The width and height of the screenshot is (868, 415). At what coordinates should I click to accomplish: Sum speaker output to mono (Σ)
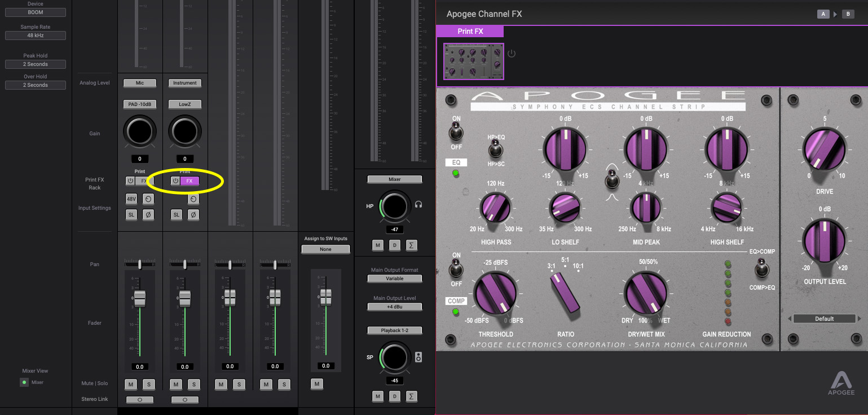pyautogui.click(x=411, y=396)
